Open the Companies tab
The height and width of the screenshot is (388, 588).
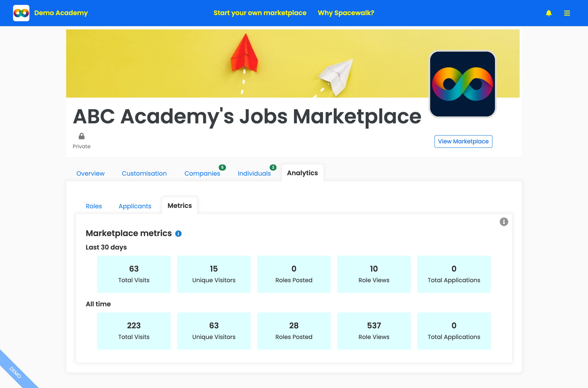202,173
